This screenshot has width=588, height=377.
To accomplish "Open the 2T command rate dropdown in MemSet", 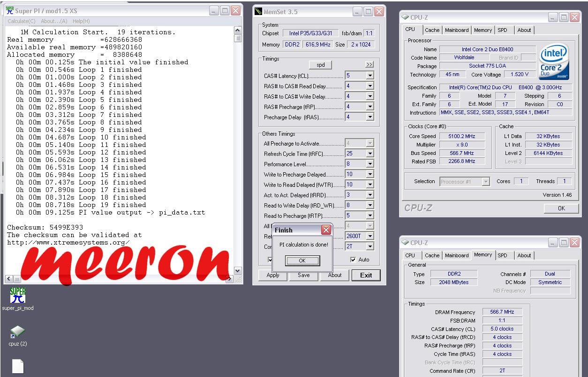I will pyautogui.click(x=370, y=246).
